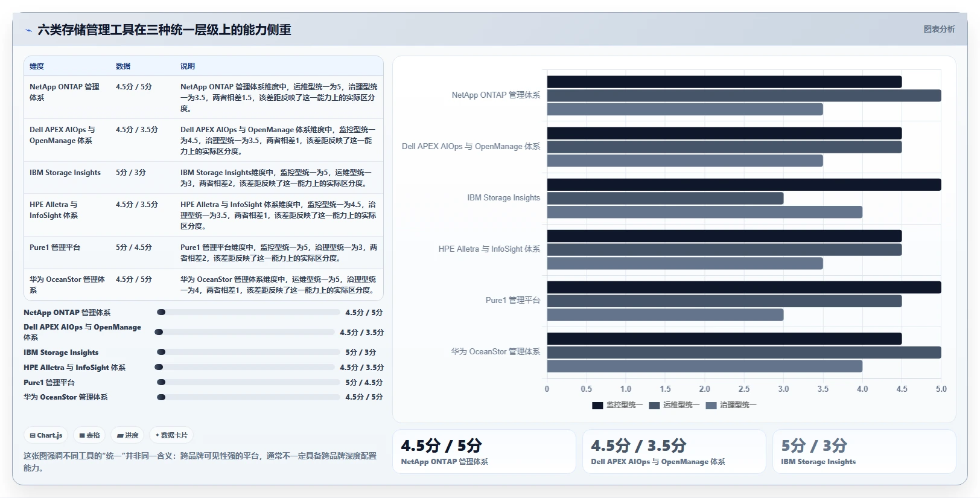This screenshot has width=980, height=498.
Task: Click the NetApp ONTAP 运维型统一 chart bar
Action: pyautogui.click(x=744, y=95)
